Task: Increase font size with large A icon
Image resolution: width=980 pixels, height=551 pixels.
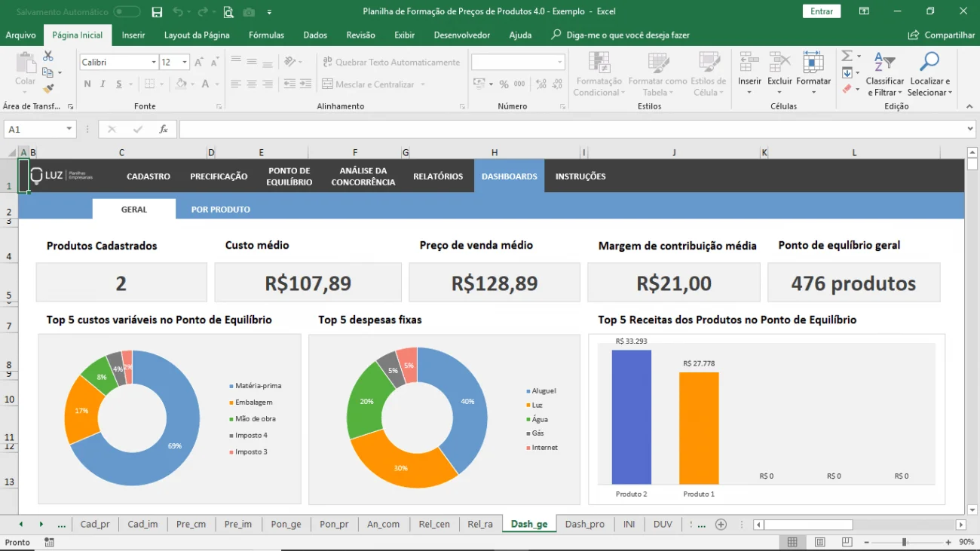Action: point(199,63)
